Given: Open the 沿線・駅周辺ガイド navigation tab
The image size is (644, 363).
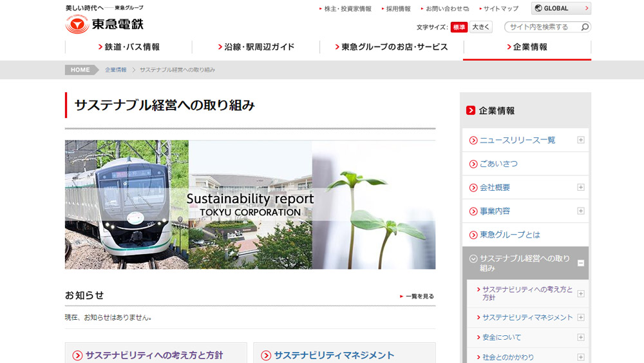Looking at the screenshot, I should point(256,47).
